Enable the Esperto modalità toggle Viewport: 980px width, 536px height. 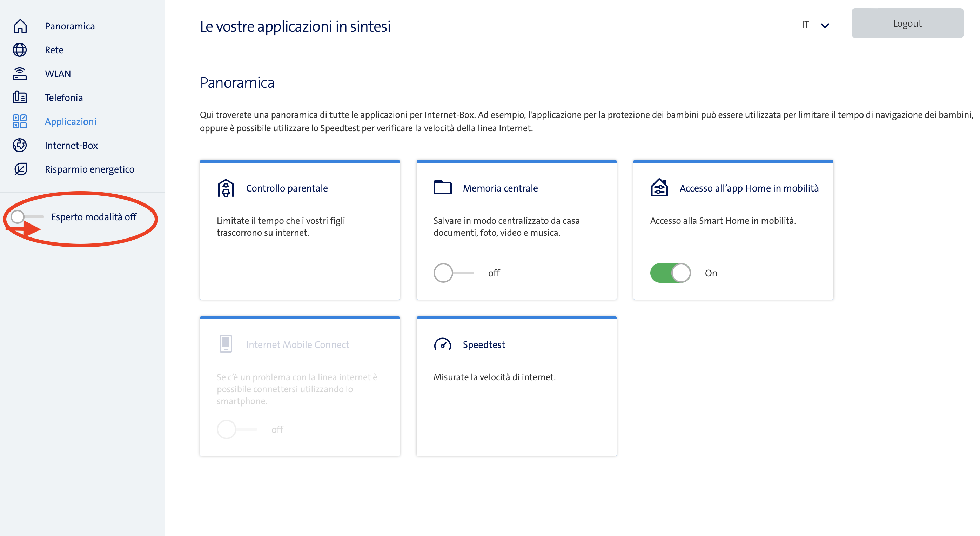coord(27,217)
